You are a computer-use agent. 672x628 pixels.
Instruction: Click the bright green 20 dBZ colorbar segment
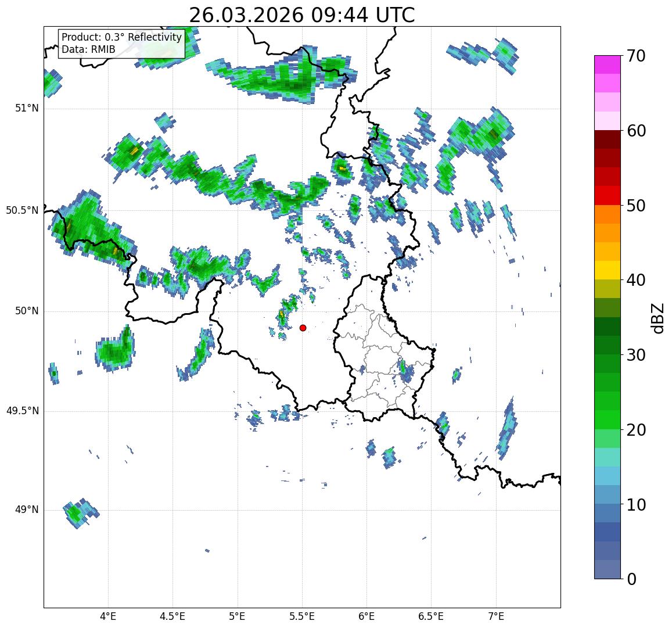coord(608,420)
